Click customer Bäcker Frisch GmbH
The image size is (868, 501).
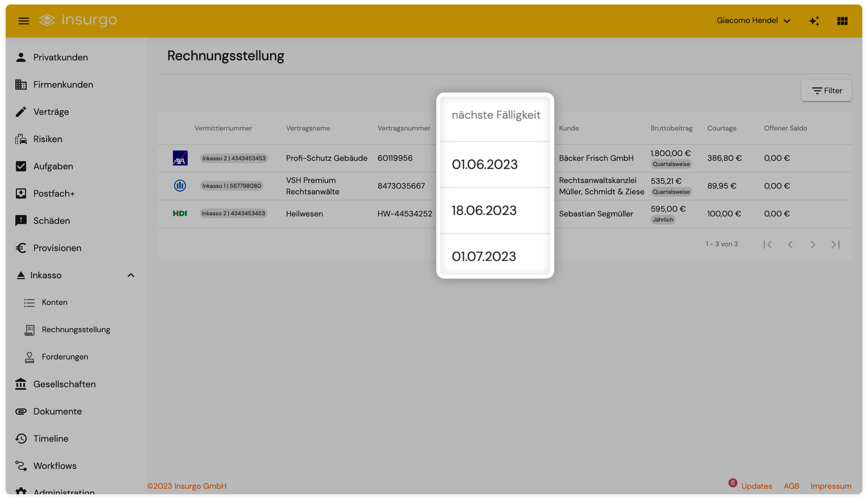click(596, 158)
